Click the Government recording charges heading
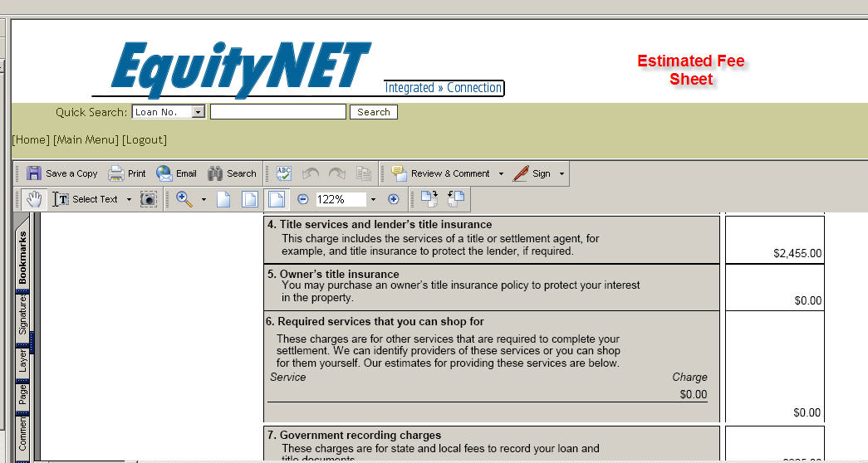 [x=355, y=436]
